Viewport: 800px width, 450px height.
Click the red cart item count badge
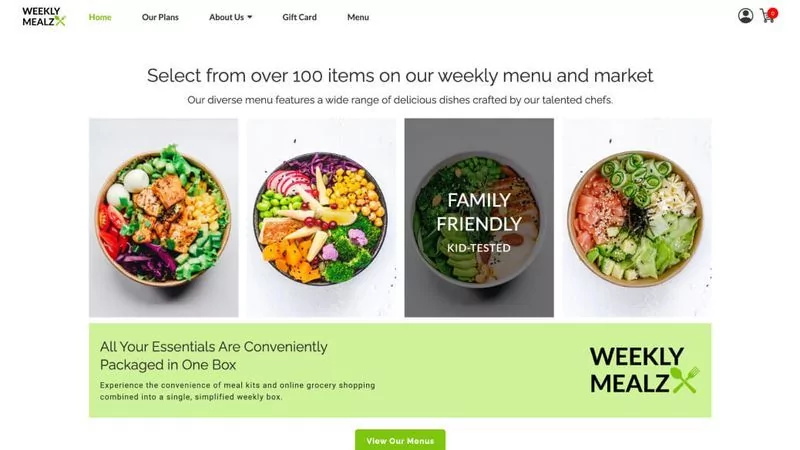pos(773,13)
